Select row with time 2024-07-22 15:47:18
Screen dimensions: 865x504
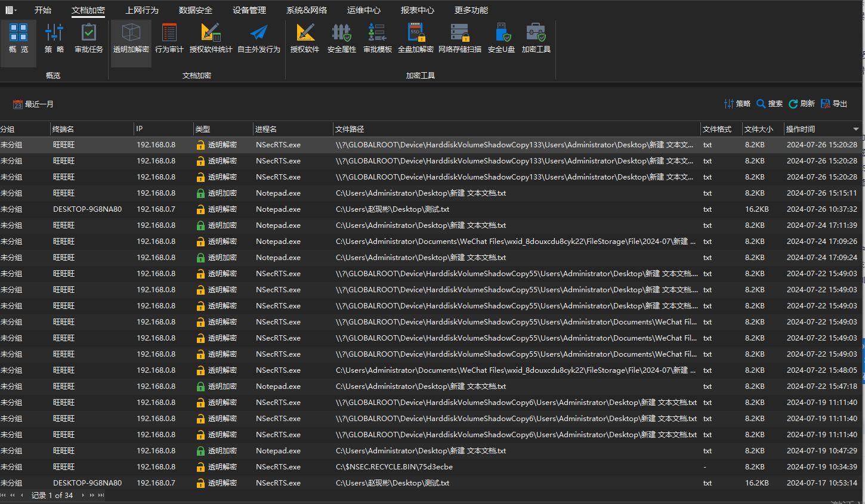(430, 386)
